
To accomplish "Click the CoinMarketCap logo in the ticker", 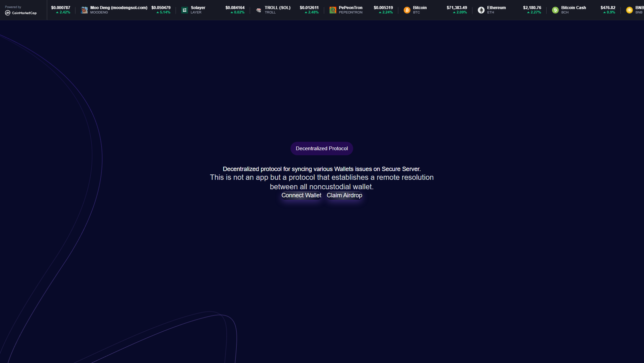I will tap(21, 13).
